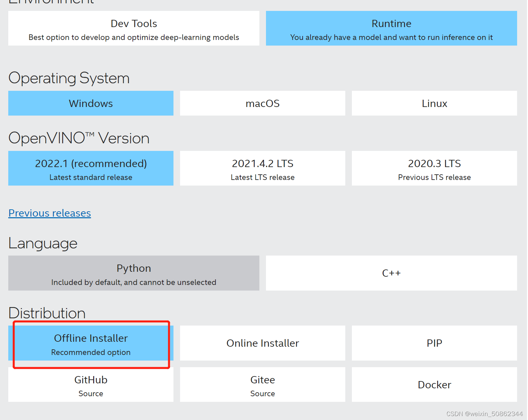This screenshot has width=528, height=420.
Task: Choose GitHub Source distribution
Action: (x=91, y=385)
